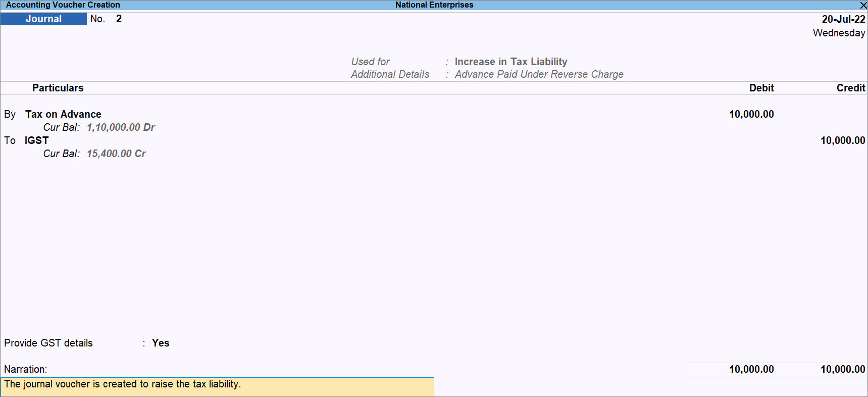Click the To entry type marker
868x397 pixels.
[10, 140]
